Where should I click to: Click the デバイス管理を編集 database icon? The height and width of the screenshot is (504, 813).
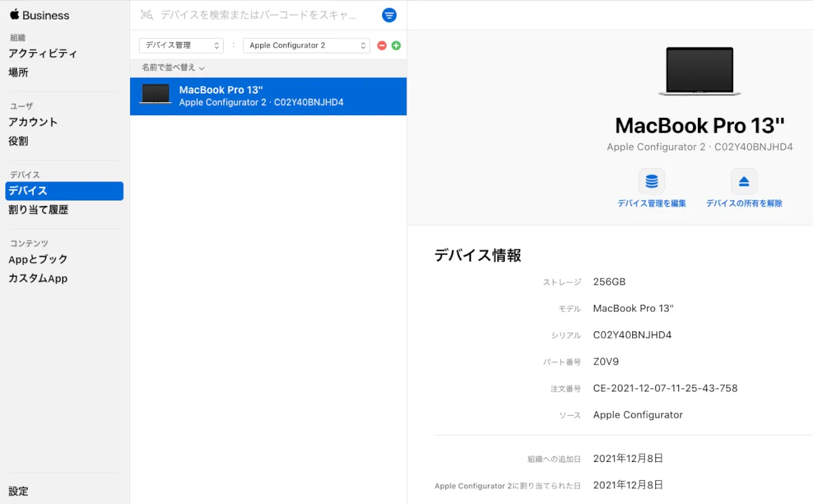pos(651,182)
